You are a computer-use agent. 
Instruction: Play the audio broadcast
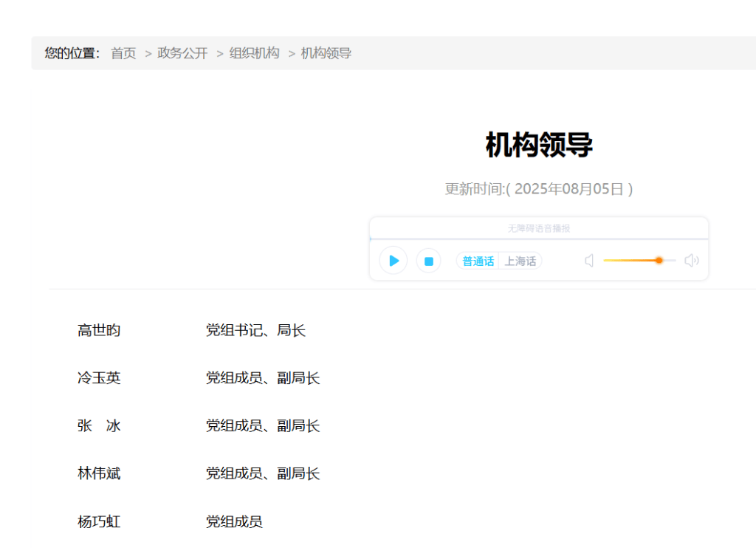pos(394,261)
